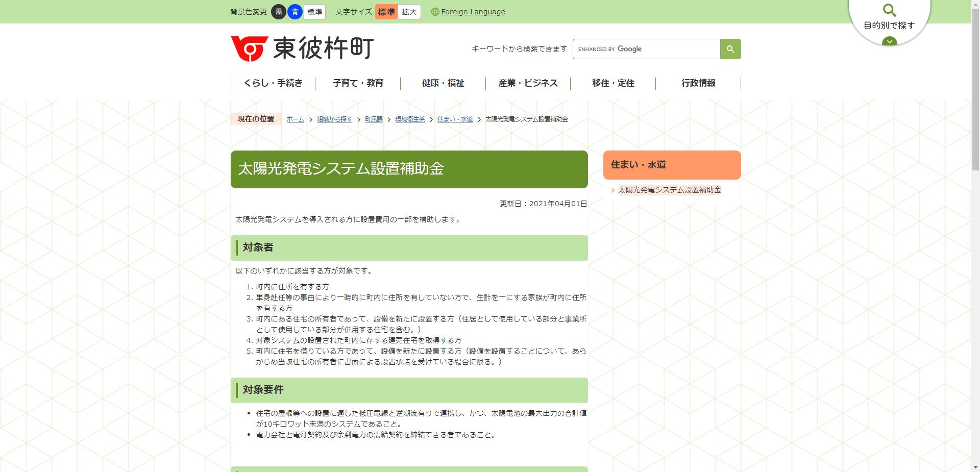Go to ホーム via the breadcrumb
The width and height of the screenshot is (980, 472).
pyautogui.click(x=295, y=119)
